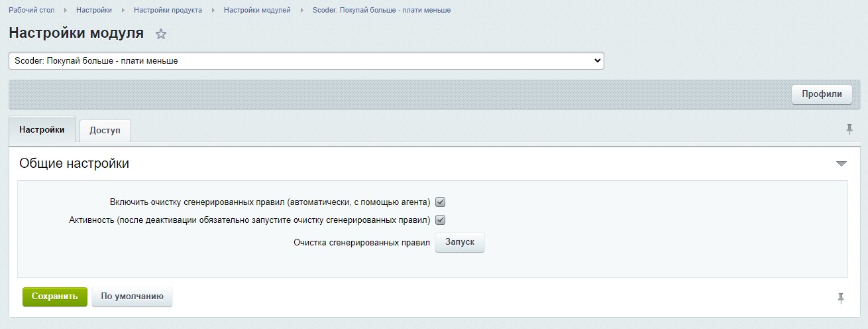Open breadcrumb arrow after Настройки продукта
Image resolution: width=868 pixels, height=329 pixels.
point(213,11)
